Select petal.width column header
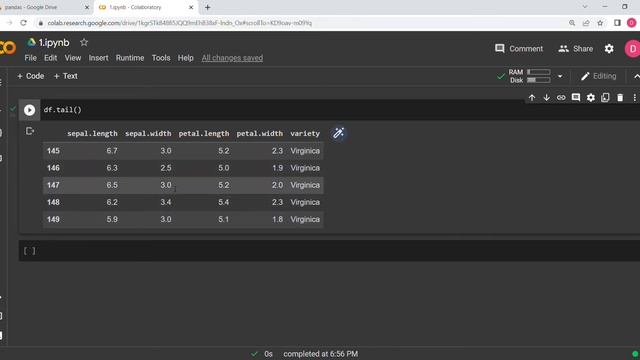Screen dimensions: 640x360 (x=260, y=133)
